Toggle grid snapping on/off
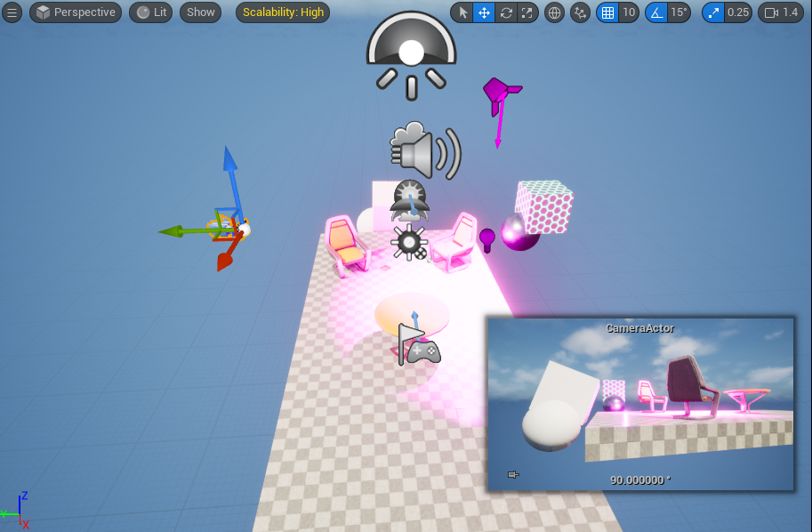812x532 pixels. point(607,12)
